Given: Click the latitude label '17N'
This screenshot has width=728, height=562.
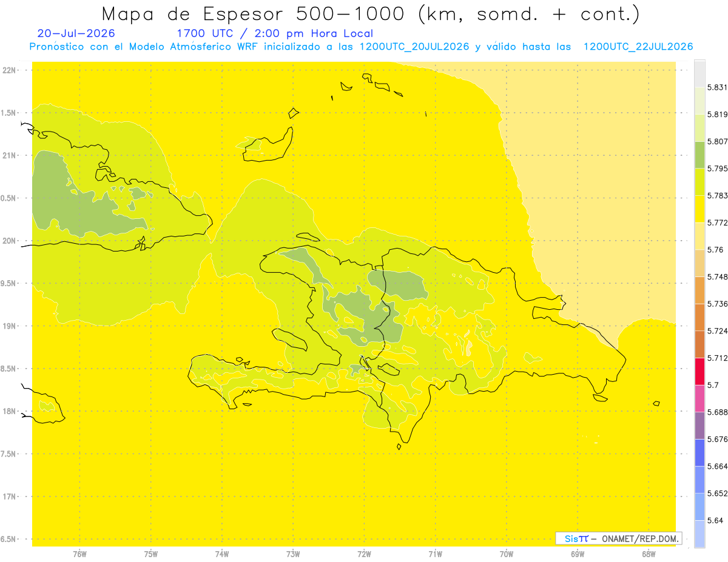Looking at the screenshot, I should (x=9, y=497).
